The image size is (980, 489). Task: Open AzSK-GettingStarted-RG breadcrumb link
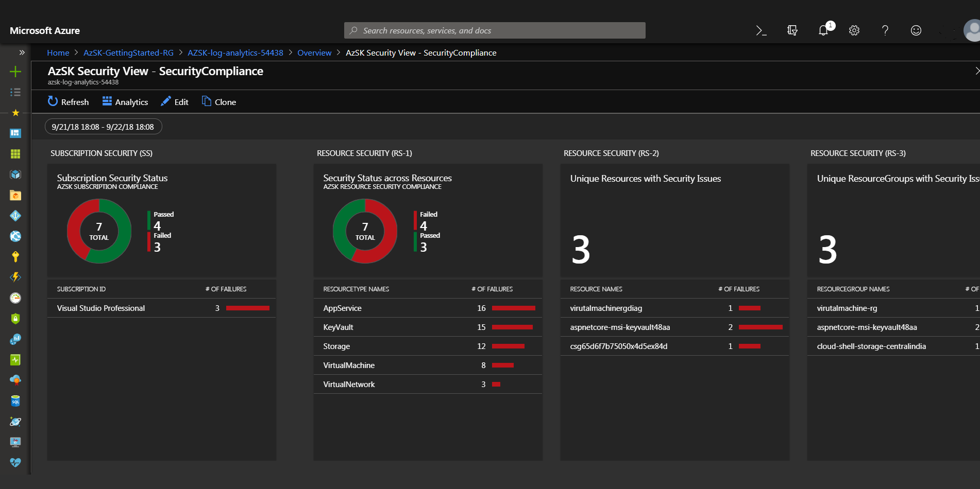128,53
